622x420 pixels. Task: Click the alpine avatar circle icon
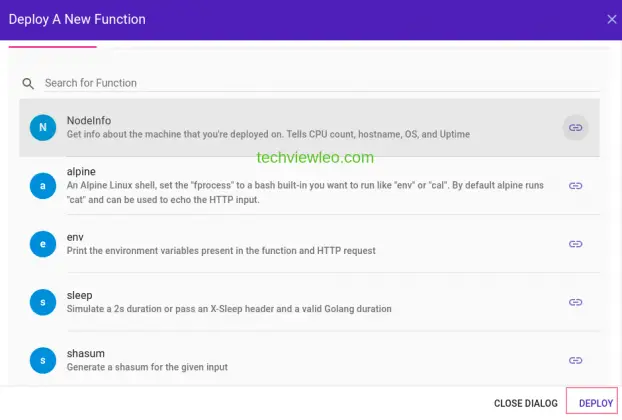point(42,186)
